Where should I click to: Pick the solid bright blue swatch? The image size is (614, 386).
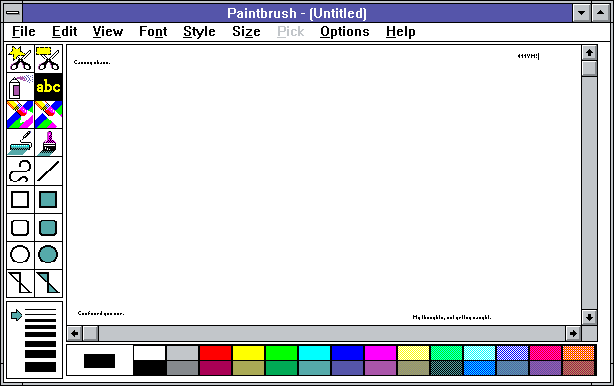coord(347,353)
